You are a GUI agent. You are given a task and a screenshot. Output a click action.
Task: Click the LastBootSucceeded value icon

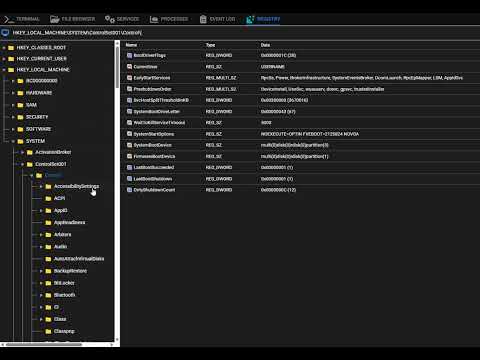pyautogui.click(x=129, y=167)
